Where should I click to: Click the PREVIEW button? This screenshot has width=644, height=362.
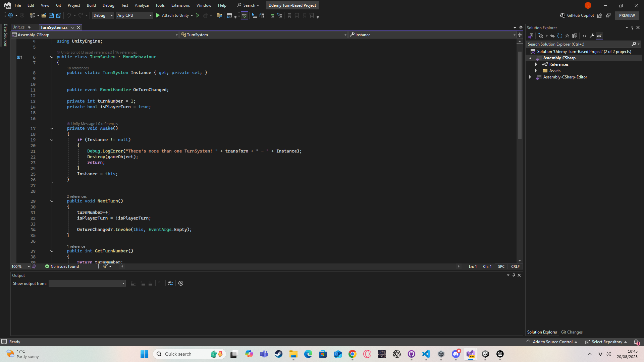(627, 15)
